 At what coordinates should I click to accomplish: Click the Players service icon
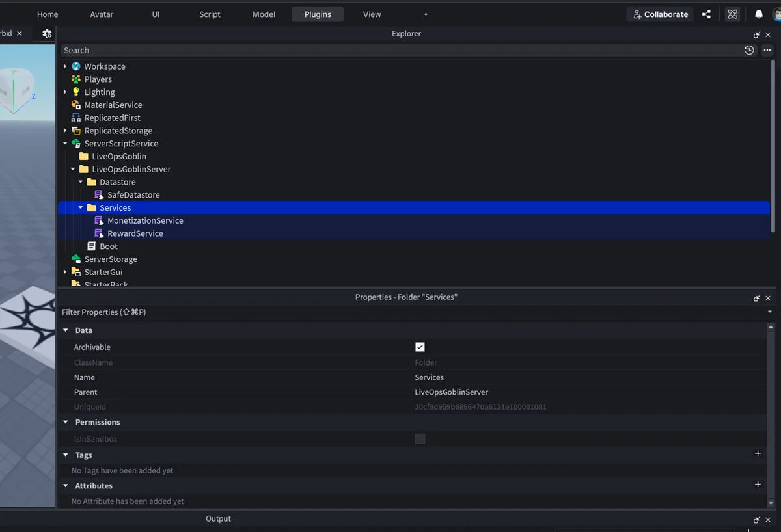click(76, 79)
